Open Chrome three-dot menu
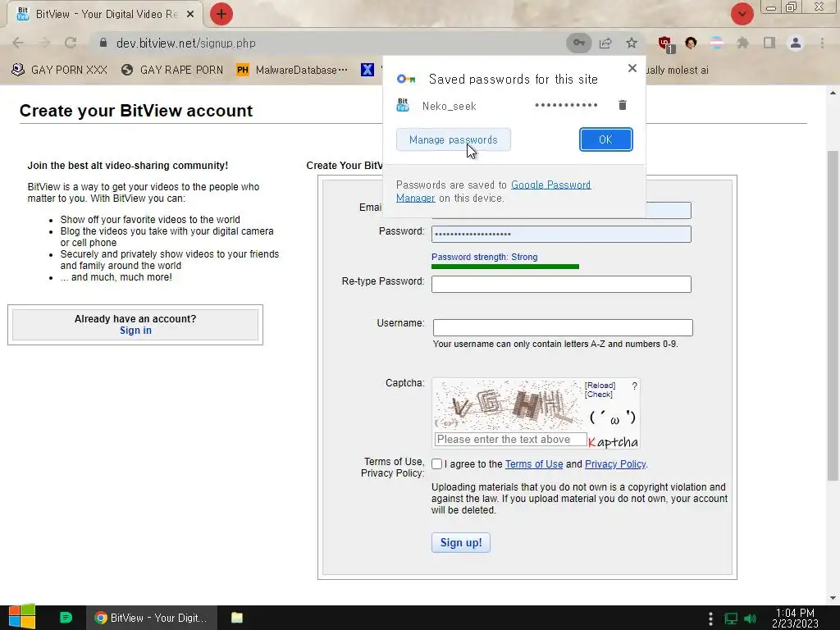The height and width of the screenshot is (630, 840). coord(822,43)
